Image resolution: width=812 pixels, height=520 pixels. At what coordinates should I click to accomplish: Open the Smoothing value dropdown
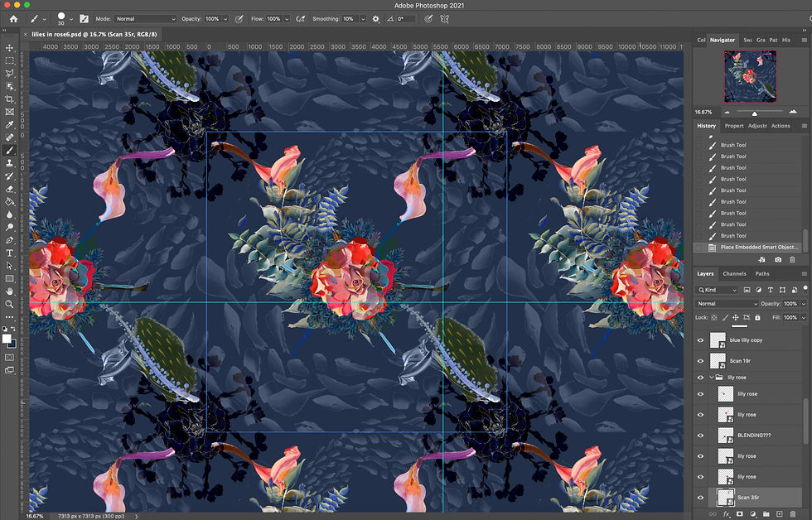coord(363,18)
